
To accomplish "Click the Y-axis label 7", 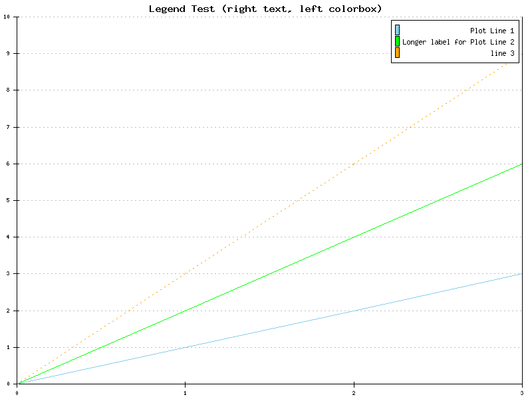I will coord(8,127).
